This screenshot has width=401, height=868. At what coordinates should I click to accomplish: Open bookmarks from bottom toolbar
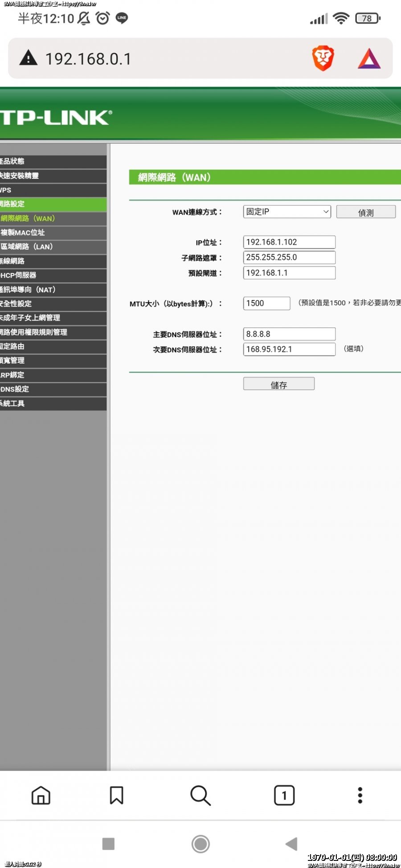coord(116,795)
